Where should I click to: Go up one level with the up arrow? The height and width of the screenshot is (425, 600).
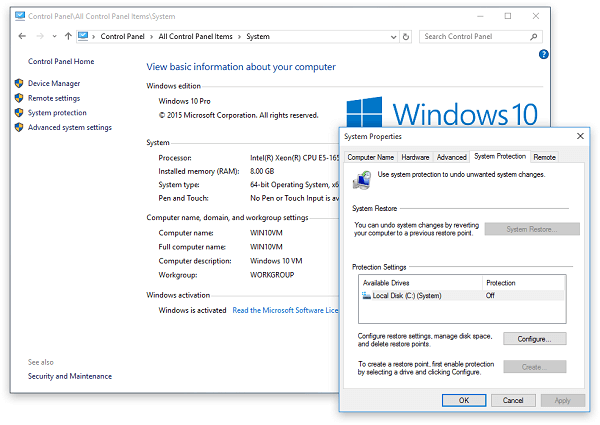(x=68, y=36)
